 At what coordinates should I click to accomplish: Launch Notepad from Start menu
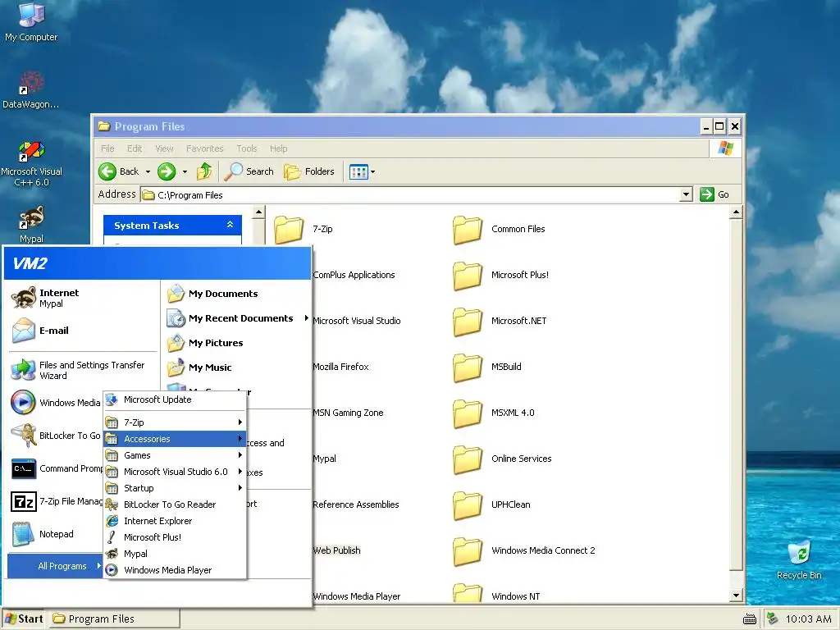pos(56,534)
